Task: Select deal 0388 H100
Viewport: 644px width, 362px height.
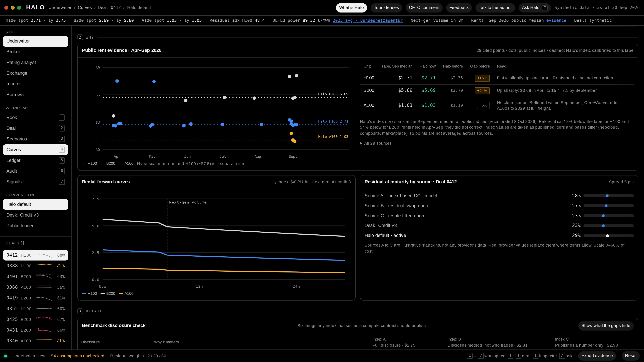Action: coord(35,266)
